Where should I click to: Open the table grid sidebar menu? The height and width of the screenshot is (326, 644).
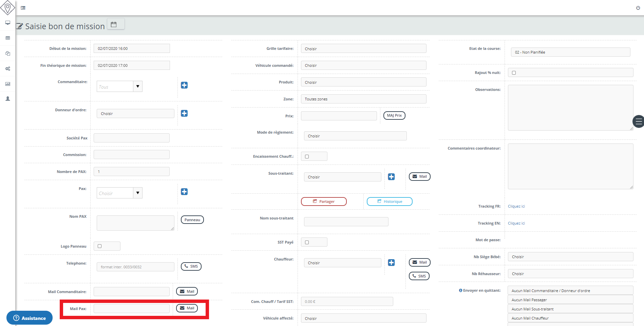tap(7, 38)
